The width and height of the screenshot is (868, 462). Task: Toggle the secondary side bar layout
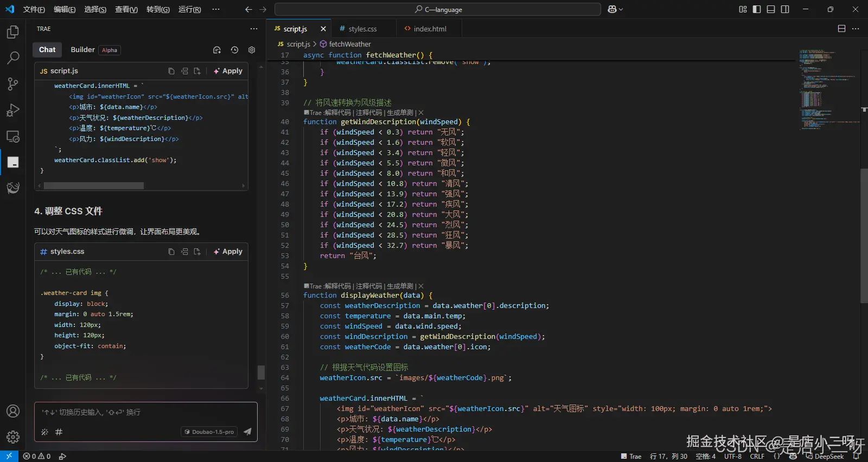[785, 9]
